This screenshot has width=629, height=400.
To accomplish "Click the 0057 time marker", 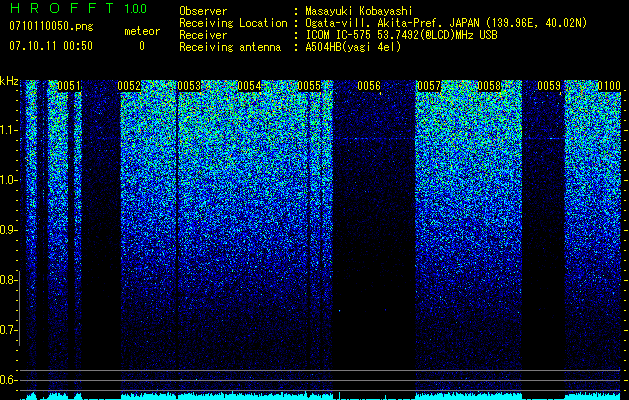I will click(429, 86).
